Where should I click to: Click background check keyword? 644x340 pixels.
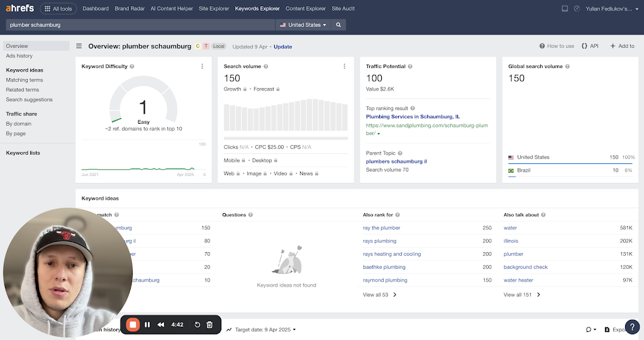526,267
